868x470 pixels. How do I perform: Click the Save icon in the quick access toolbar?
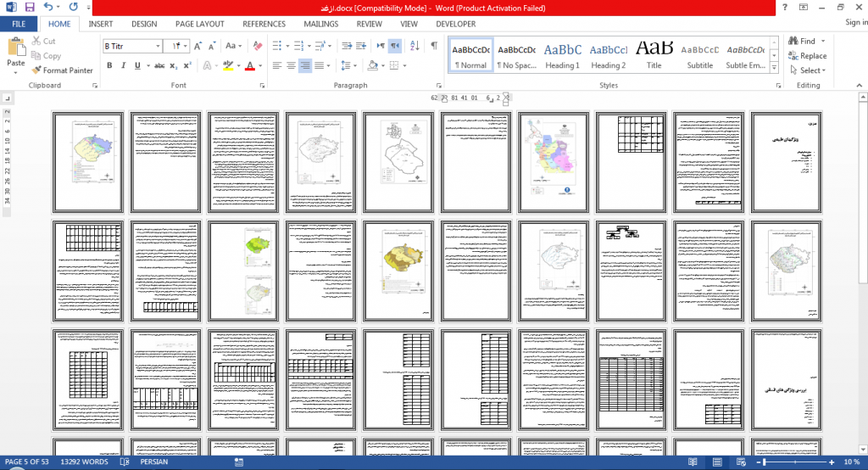point(30,8)
